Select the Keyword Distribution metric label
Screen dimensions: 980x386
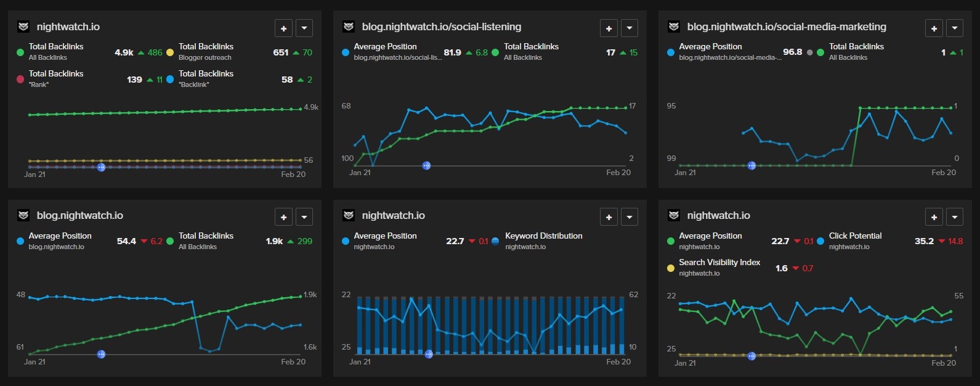pyautogui.click(x=543, y=236)
